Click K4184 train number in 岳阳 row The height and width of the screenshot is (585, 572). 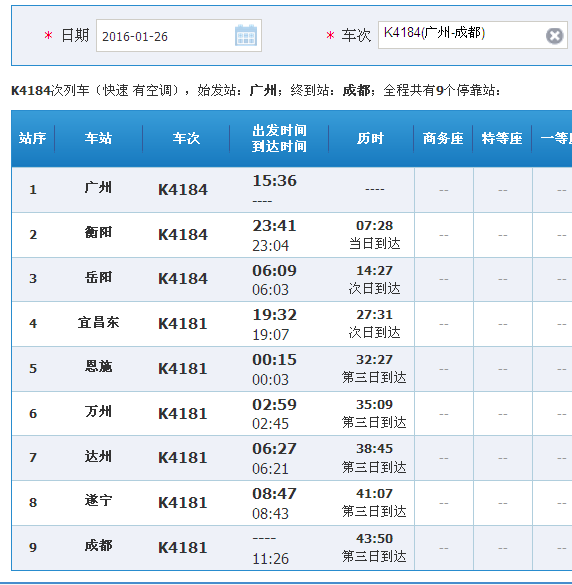point(183,279)
